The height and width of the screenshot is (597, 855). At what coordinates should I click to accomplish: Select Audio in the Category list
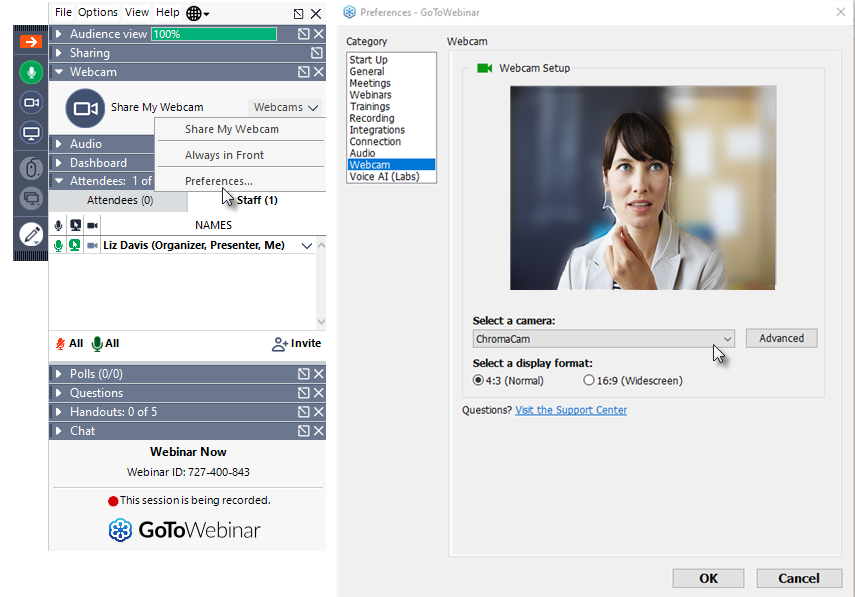[x=364, y=153]
